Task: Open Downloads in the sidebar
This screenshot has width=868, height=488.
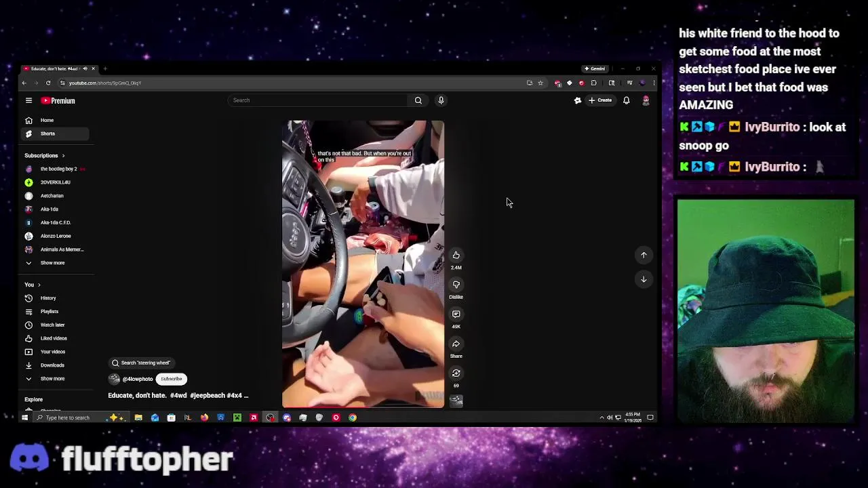Action: 54,365
